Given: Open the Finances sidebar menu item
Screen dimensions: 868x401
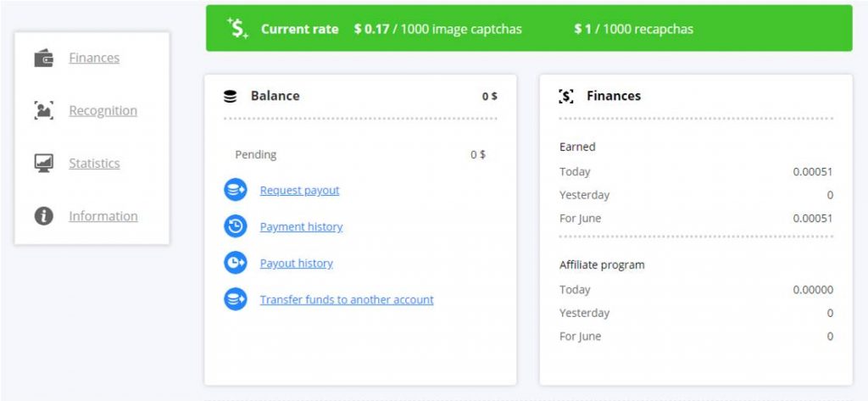Looking at the screenshot, I should click(x=94, y=58).
